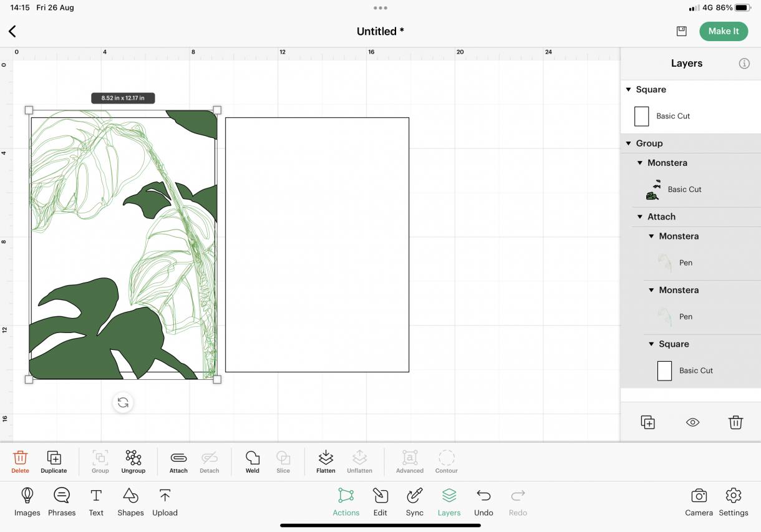The image size is (761, 532).
Task: Collapse the first Monstera Pen layer
Action: pos(652,236)
